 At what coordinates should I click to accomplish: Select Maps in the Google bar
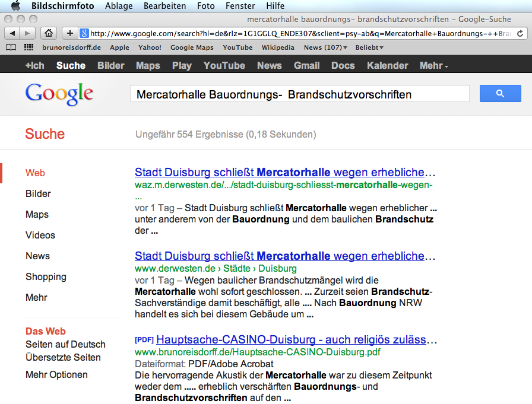[x=148, y=65]
